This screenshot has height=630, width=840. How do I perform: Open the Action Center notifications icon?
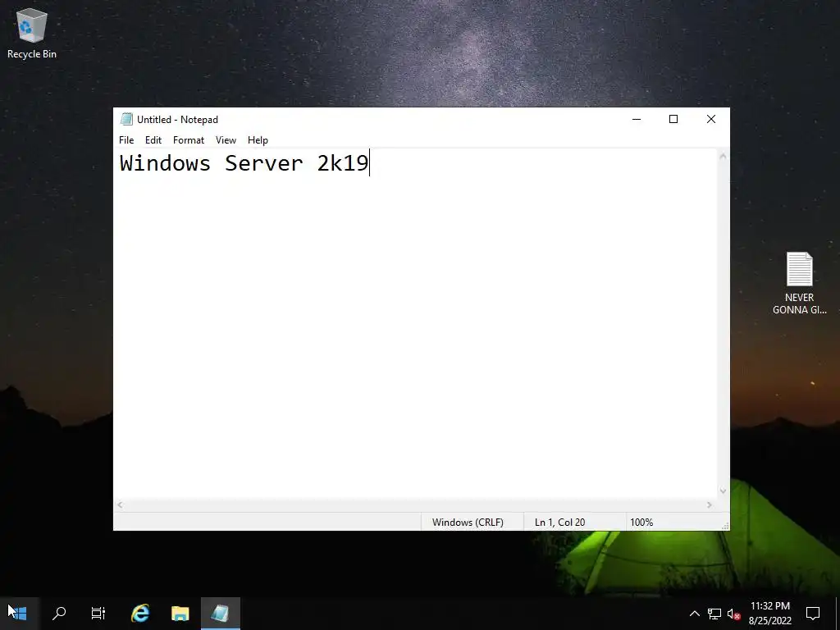[x=813, y=613]
